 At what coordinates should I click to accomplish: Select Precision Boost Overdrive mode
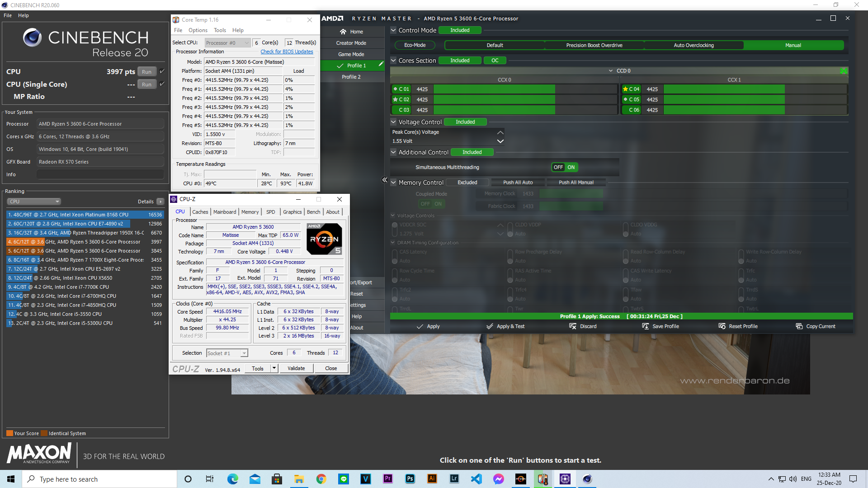tap(594, 45)
